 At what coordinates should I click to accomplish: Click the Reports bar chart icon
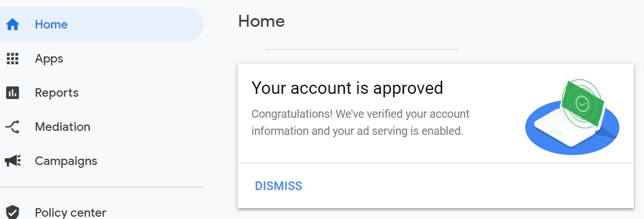click(13, 93)
